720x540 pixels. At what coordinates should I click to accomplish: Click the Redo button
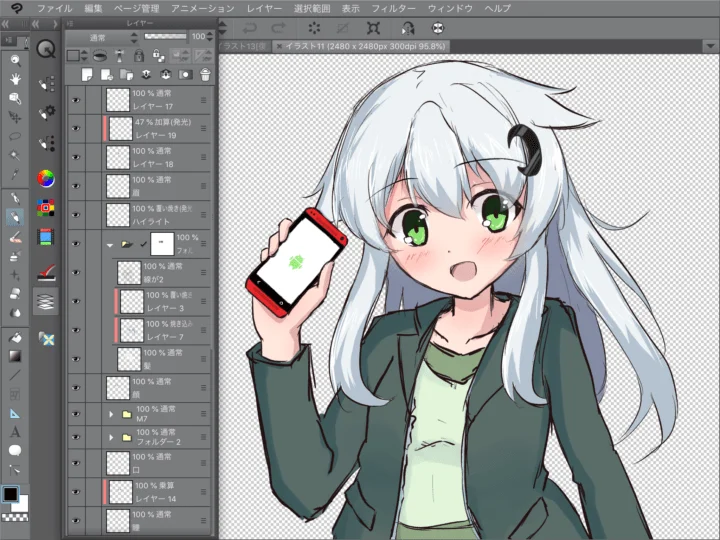pyautogui.click(x=279, y=28)
